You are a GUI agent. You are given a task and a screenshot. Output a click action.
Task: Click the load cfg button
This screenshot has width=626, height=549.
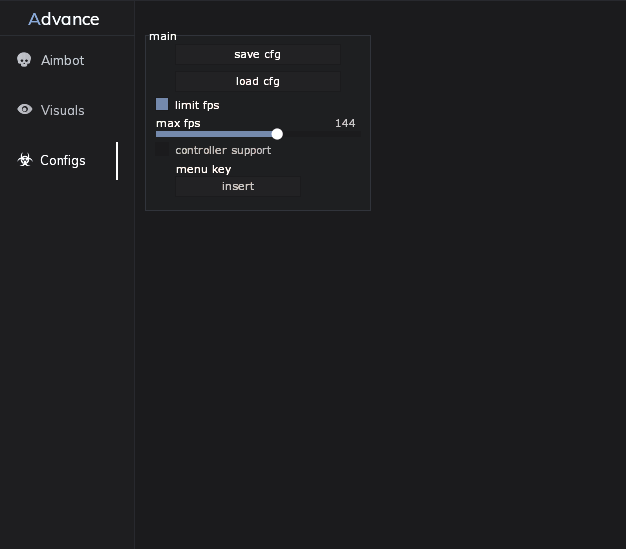[x=258, y=81]
